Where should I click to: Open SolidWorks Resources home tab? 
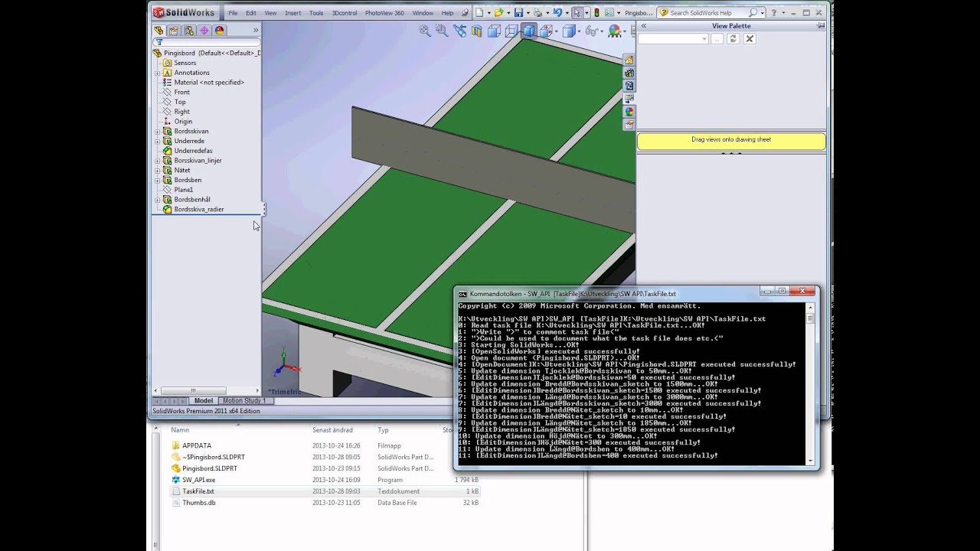tap(629, 60)
